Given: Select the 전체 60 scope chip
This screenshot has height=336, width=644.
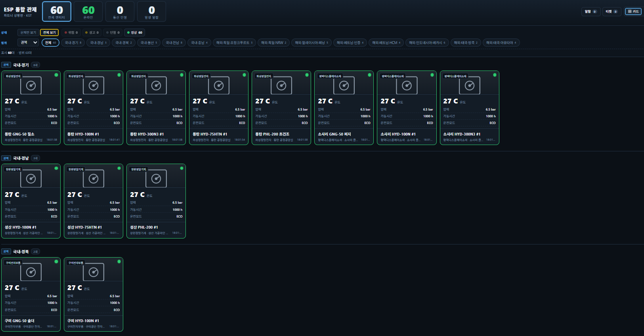Looking at the screenshot, I should (50, 42).
